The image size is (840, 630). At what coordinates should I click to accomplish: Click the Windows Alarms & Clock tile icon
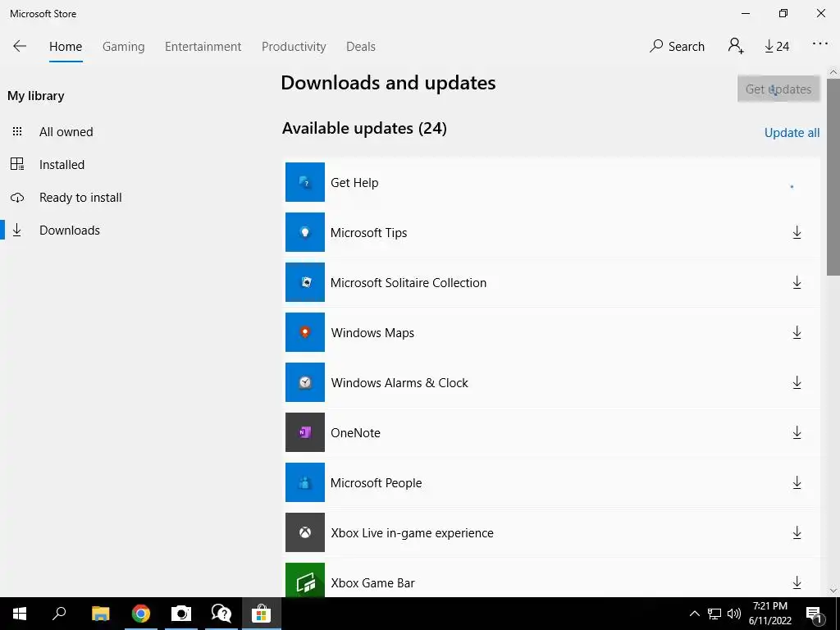(x=305, y=382)
